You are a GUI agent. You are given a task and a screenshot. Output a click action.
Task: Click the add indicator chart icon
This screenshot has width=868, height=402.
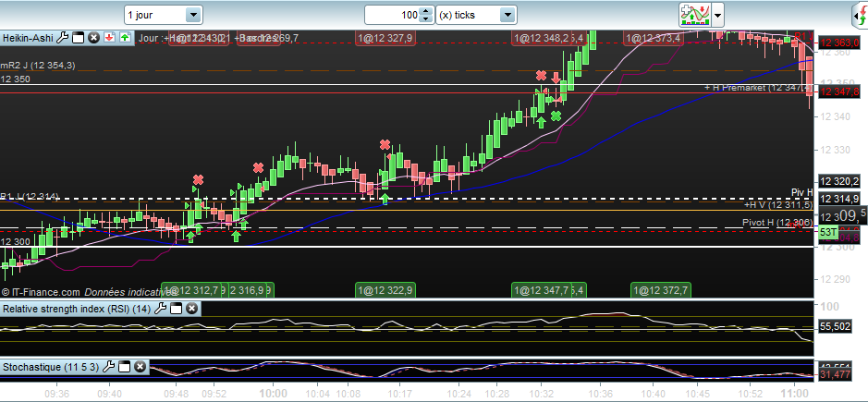point(695,15)
